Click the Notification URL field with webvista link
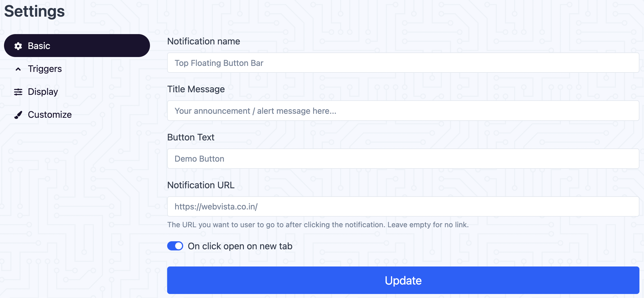The height and width of the screenshot is (298, 644). click(x=403, y=206)
